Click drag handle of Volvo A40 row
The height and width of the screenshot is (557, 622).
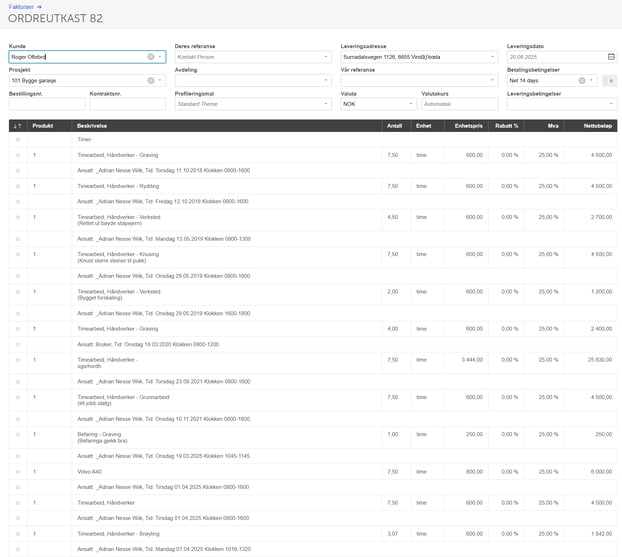click(x=17, y=472)
